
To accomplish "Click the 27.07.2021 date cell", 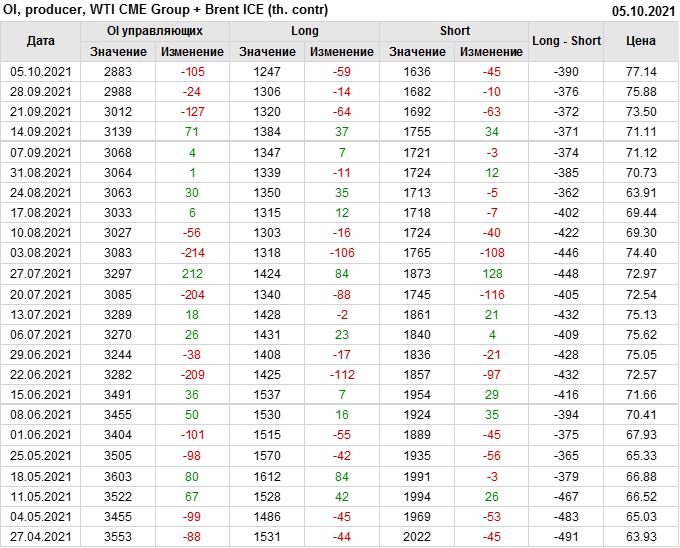I will coord(40,273).
